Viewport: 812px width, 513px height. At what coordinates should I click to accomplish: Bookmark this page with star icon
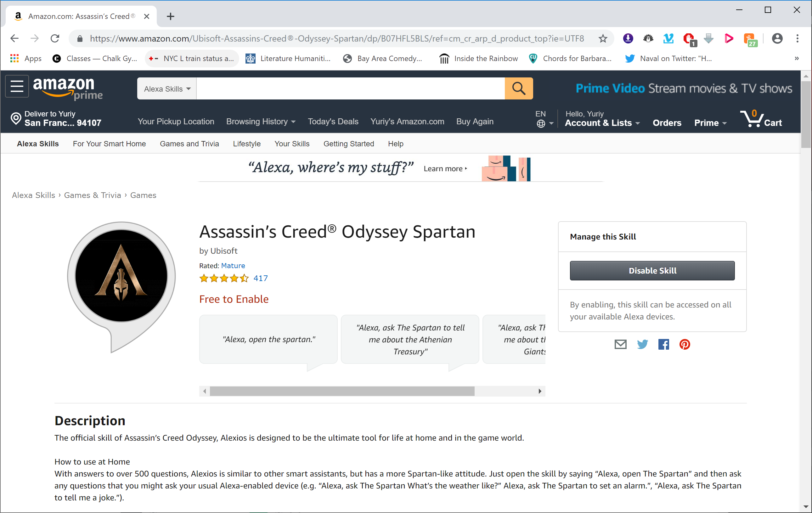pyautogui.click(x=603, y=38)
